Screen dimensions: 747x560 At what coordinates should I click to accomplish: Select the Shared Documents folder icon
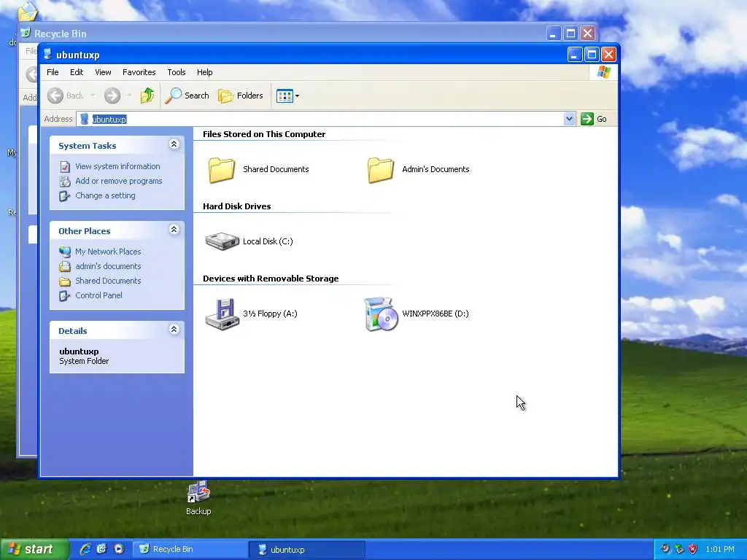(x=222, y=170)
